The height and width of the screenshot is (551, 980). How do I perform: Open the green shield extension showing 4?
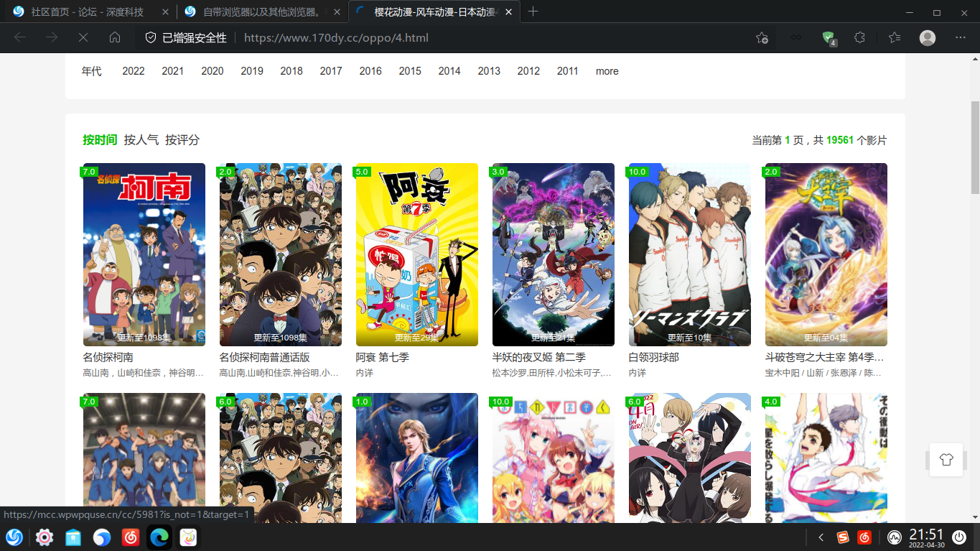[x=829, y=38]
